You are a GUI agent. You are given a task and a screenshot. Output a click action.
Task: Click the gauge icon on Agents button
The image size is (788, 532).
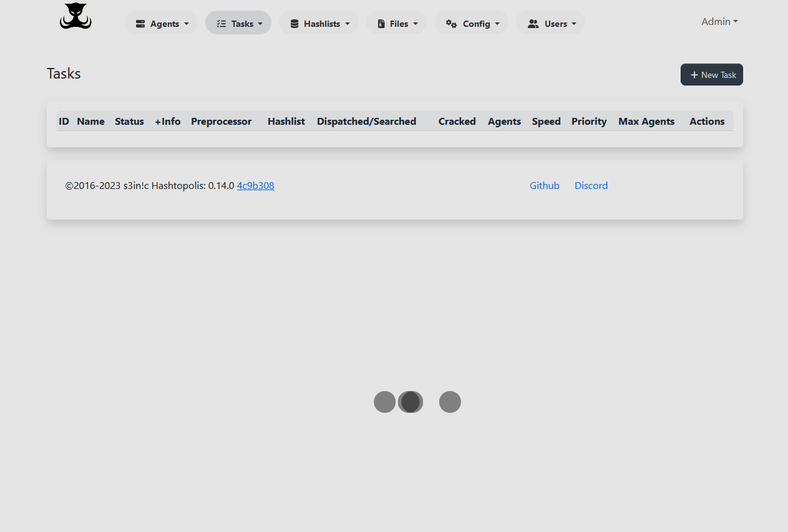pyautogui.click(x=140, y=23)
